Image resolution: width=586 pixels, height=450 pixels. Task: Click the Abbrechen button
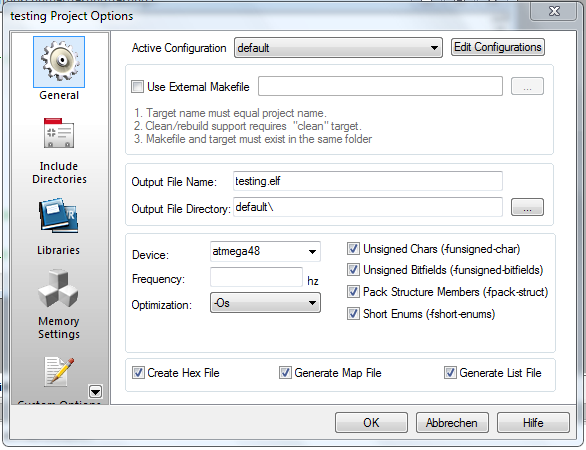452,423
